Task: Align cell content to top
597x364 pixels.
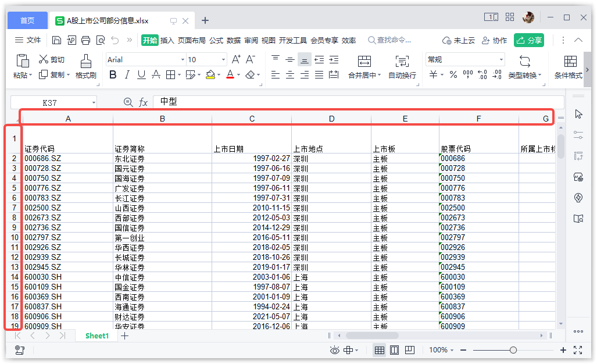Action: pyautogui.click(x=276, y=59)
